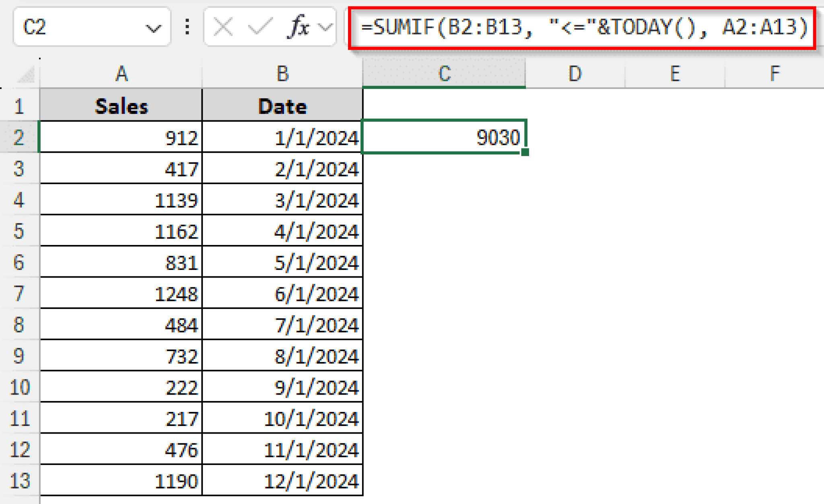824x504 pixels.
Task: Click the Enter checkmark icon in formula bar
Action: (x=260, y=27)
